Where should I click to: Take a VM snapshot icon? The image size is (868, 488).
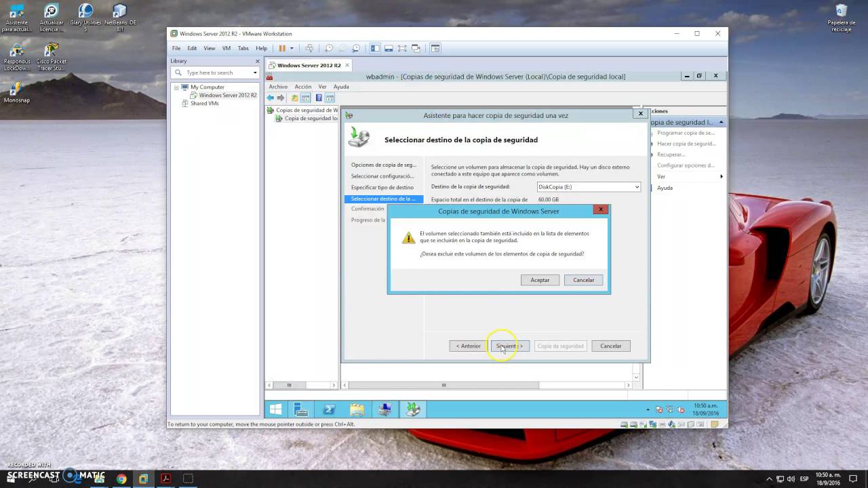tap(329, 48)
